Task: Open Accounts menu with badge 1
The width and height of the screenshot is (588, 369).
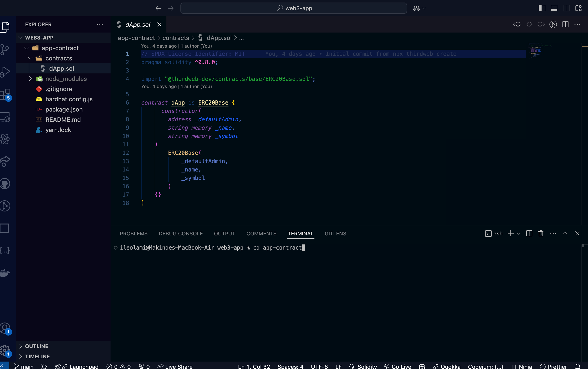Action: click(x=5, y=329)
